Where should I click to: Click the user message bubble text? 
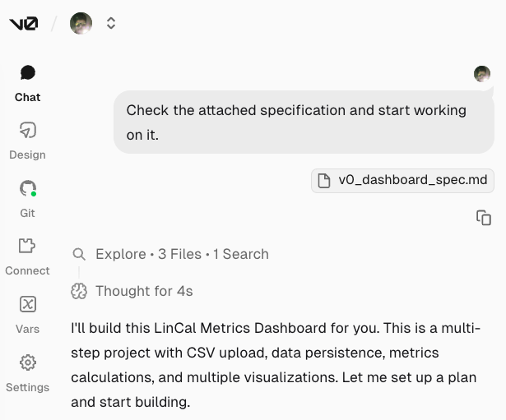tap(296, 122)
